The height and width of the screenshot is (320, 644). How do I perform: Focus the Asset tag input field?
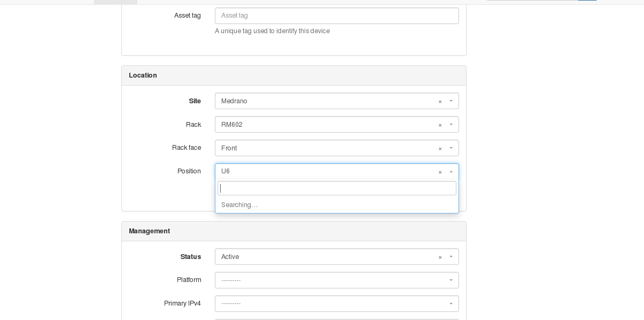[337, 16]
